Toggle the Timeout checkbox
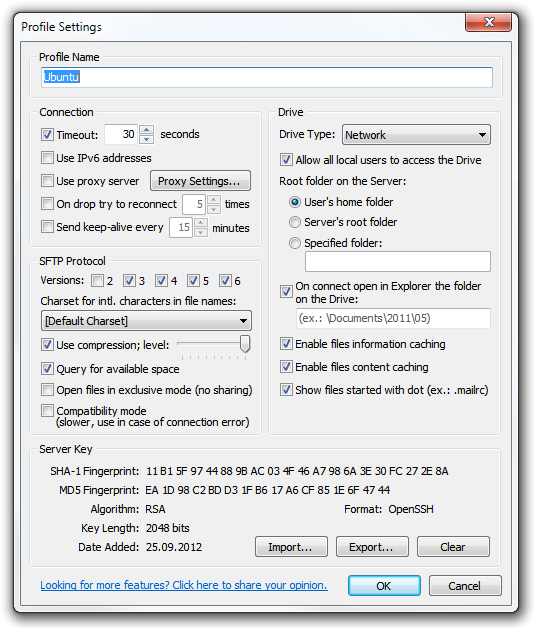Viewport: 534px width, 628px height. 47,135
